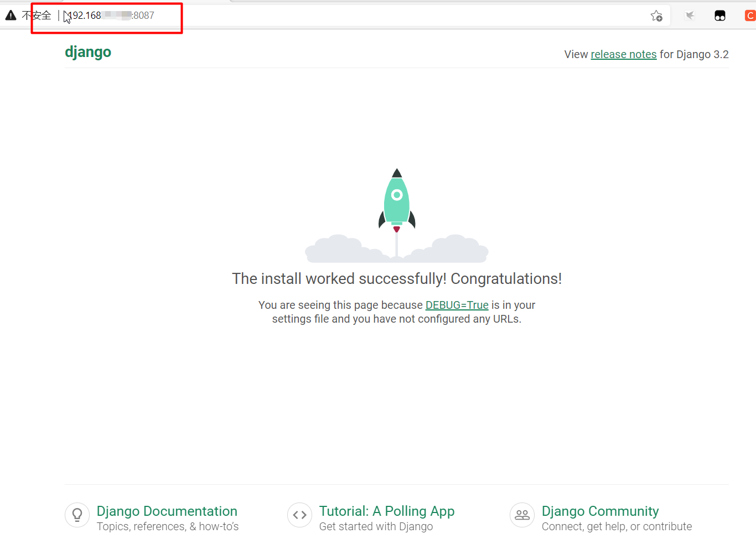This screenshot has width=756, height=549.
Task: Open the DEBUG=True link
Action: pyautogui.click(x=457, y=305)
